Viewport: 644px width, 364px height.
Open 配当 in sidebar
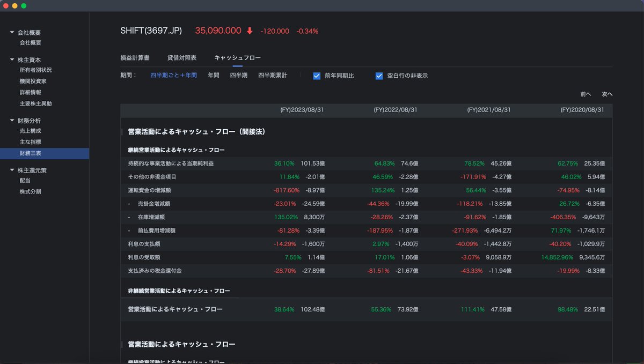[x=25, y=181]
